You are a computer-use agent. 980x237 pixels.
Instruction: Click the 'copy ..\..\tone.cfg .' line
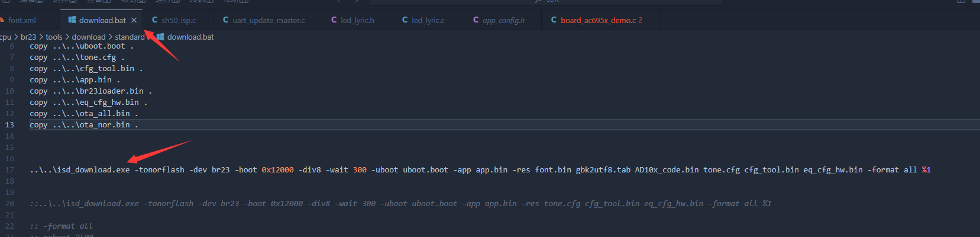click(x=77, y=57)
